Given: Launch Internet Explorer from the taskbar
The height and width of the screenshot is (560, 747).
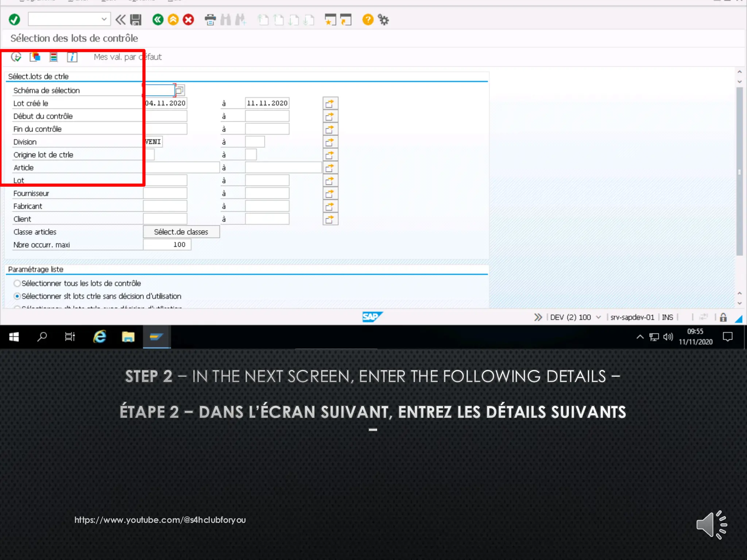Looking at the screenshot, I should [x=100, y=337].
